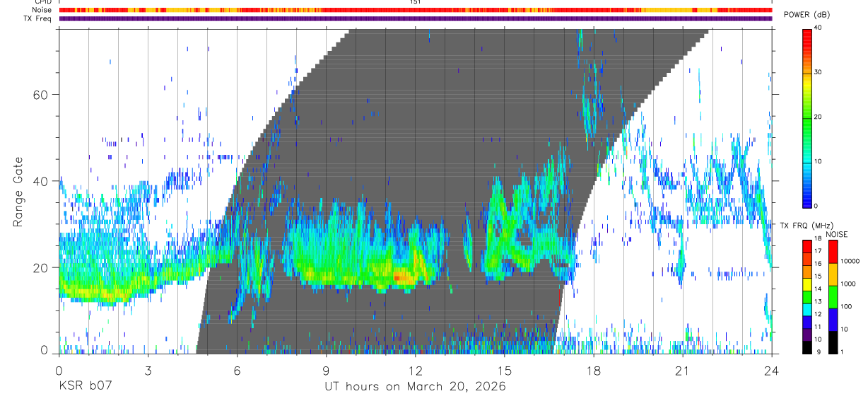Click the amber 1000–10000 NOISE legend swatch
Image resolution: width=868 pixels, height=401 pixels.
833,274
